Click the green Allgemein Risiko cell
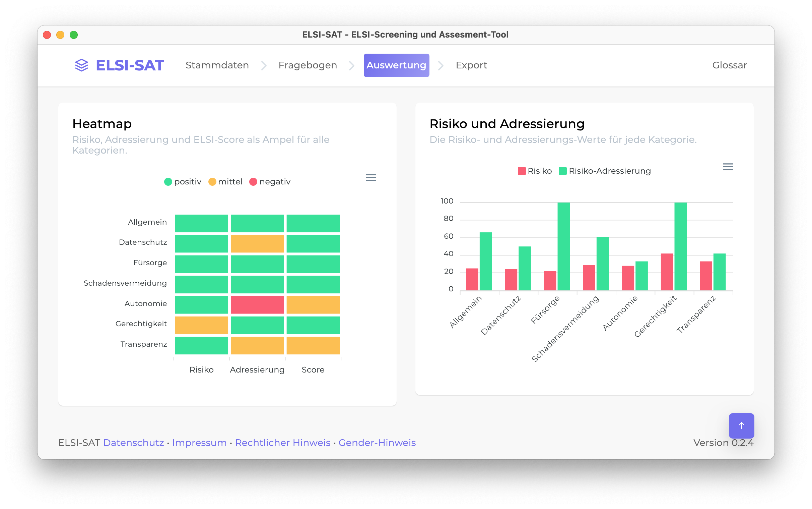The image size is (812, 509). [x=201, y=223]
